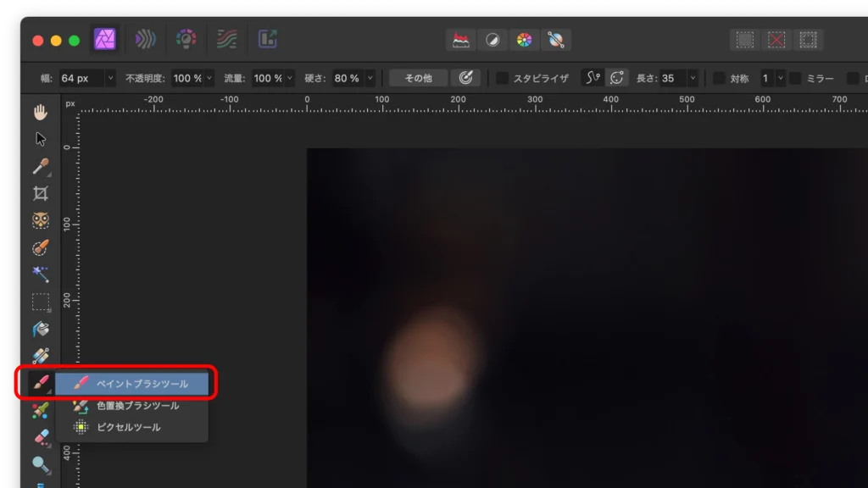The image size is (868, 488).
Task: Expand the 不透明度 opacity dropdown
Action: [209, 78]
